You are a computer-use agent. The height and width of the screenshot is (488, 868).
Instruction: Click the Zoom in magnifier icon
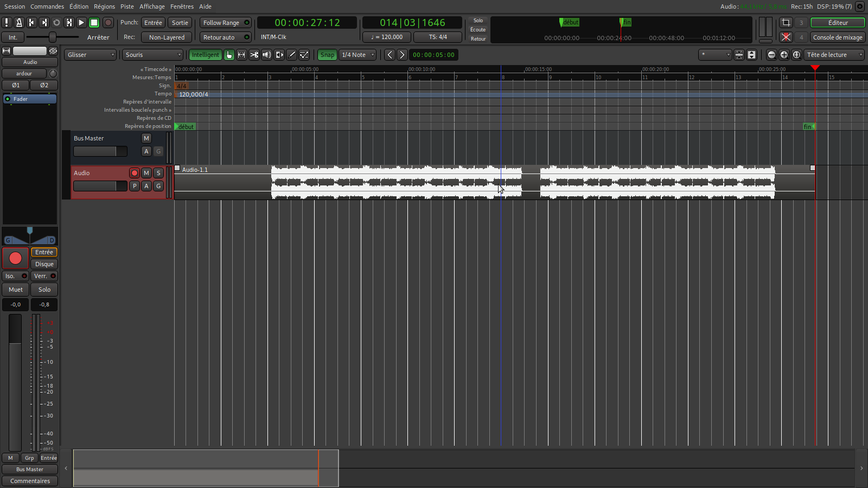pyautogui.click(x=784, y=55)
